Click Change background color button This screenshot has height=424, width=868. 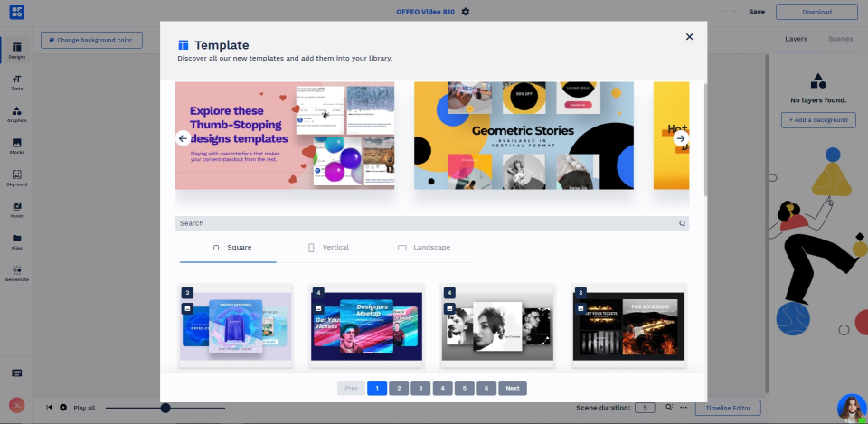(91, 40)
